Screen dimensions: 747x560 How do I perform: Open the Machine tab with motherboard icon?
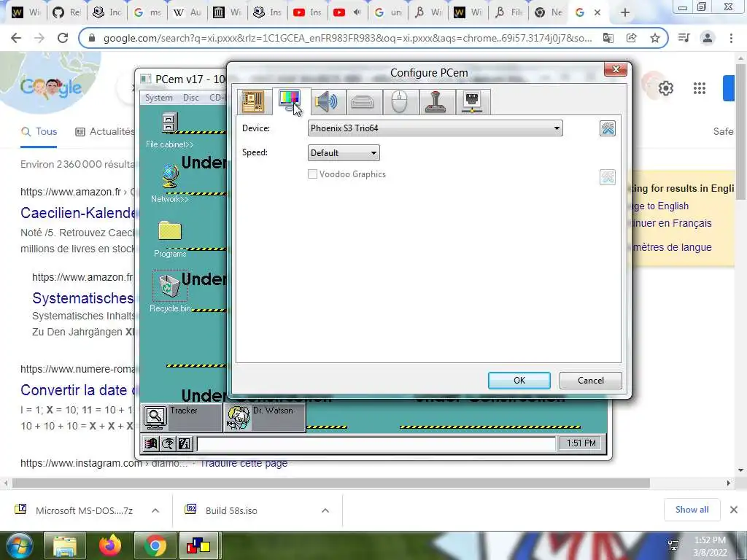(x=253, y=101)
